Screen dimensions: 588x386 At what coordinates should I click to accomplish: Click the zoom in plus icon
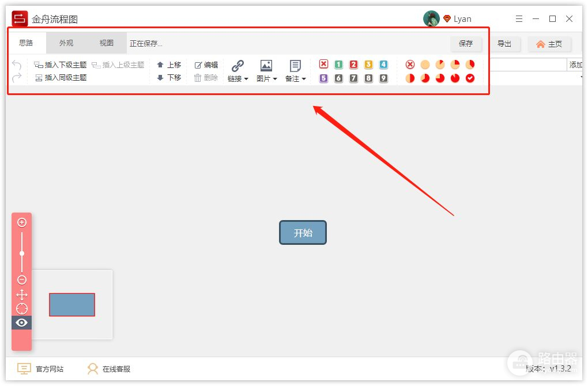(22, 222)
